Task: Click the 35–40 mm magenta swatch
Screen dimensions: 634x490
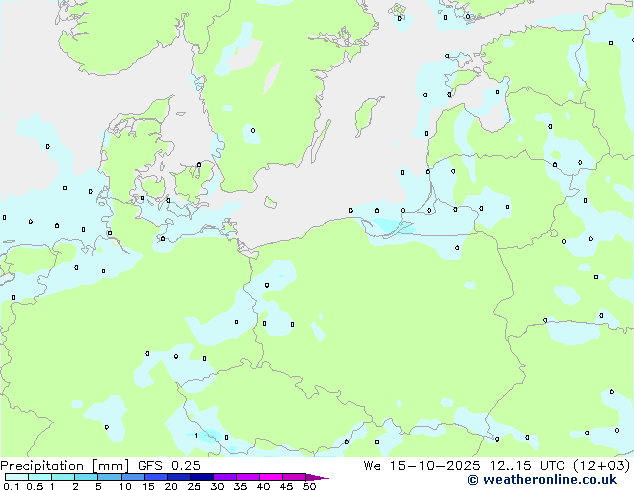Action: [x=248, y=477]
